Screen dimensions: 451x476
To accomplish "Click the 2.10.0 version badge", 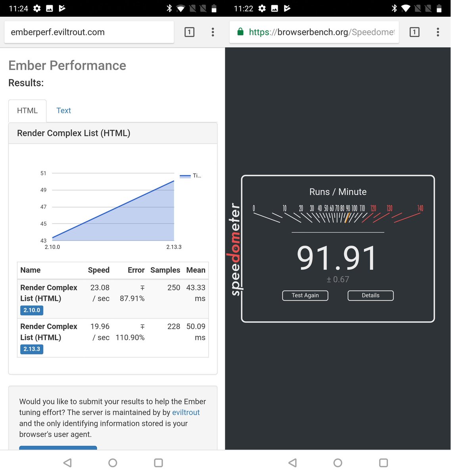I will tap(32, 310).
